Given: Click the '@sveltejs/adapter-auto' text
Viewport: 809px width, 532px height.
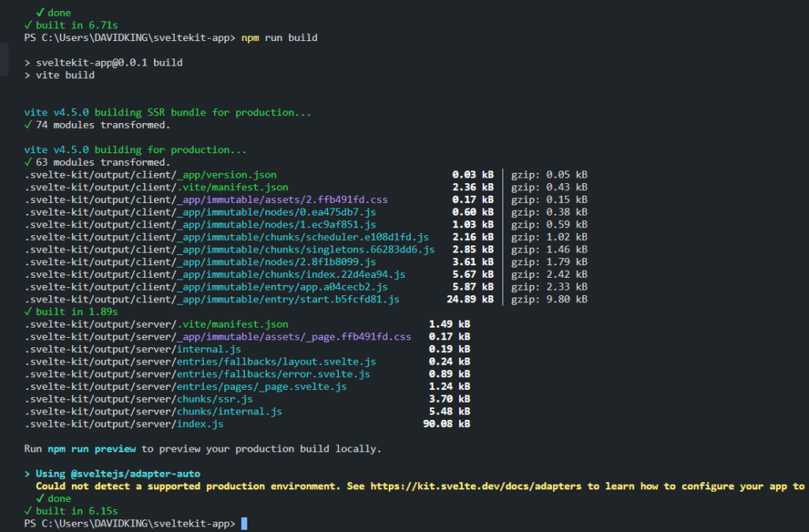Looking at the screenshot, I should click(136, 474).
